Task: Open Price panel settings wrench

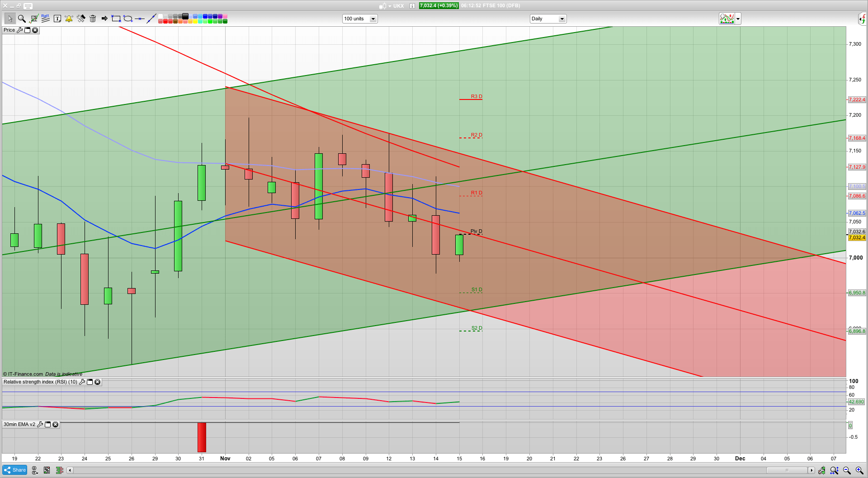Action: click(19, 30)
